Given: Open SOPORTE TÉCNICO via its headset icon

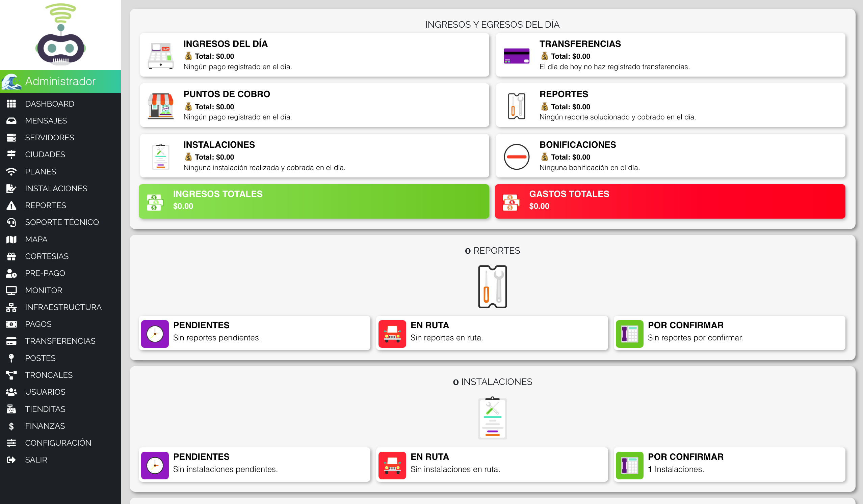Looking at the screenshot, I should [x=11, y=222].
